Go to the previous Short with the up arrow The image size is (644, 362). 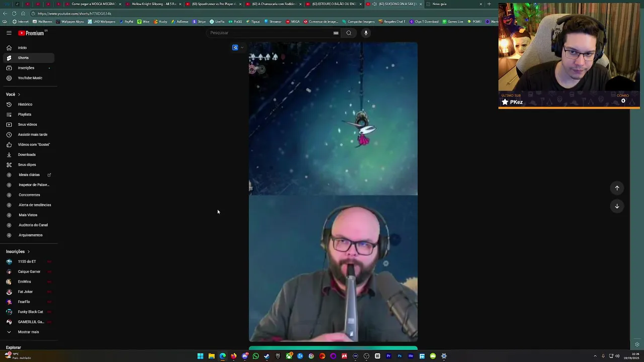(x=617, y=188)
